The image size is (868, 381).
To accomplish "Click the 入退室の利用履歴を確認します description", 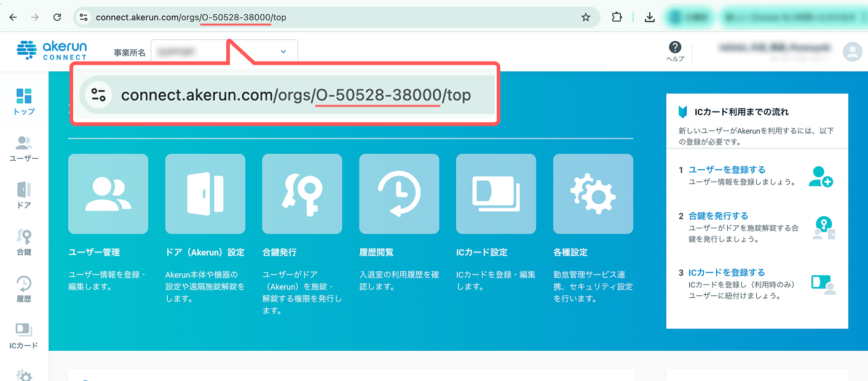I will (x=399, y=281).
